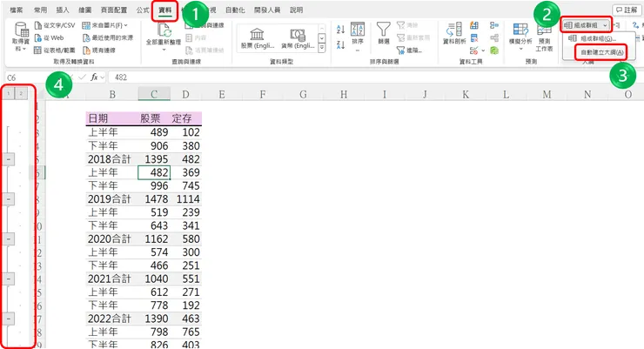
Task: Choose 組成群組(G)... menu item
Action: [599, 38]
